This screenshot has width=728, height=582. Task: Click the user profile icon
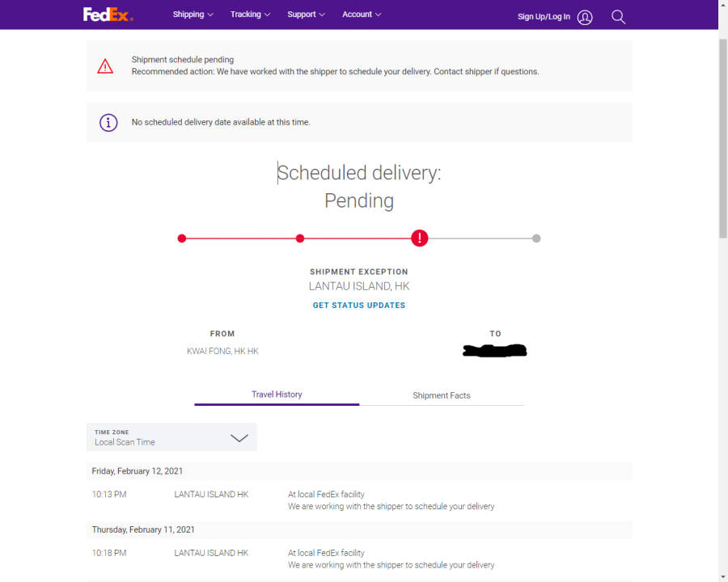point(585,16)
